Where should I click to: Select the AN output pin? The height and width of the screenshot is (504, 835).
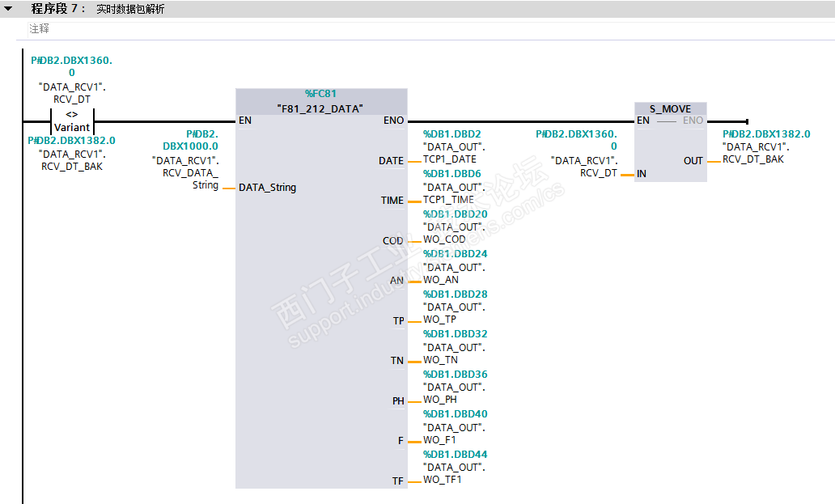[396, 281]
